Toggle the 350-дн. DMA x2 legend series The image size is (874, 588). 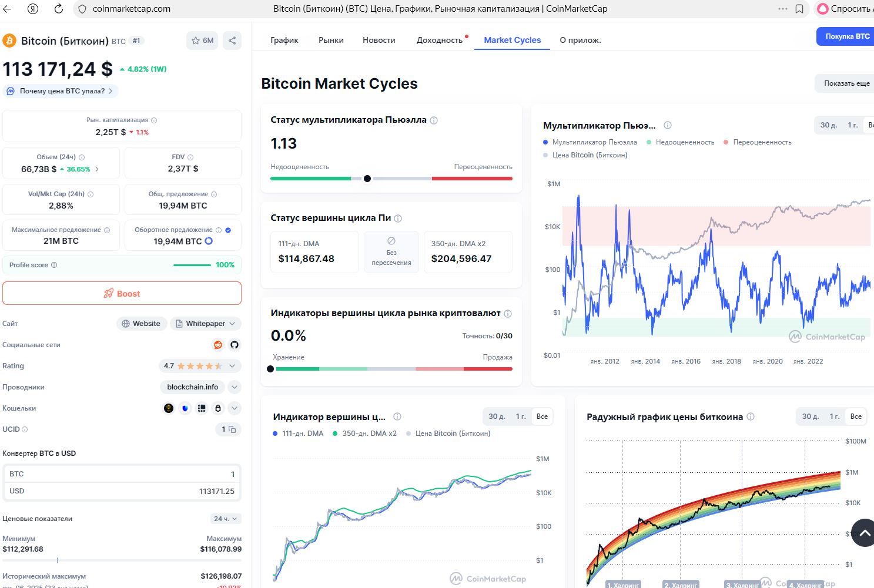(x=364, y=434)
